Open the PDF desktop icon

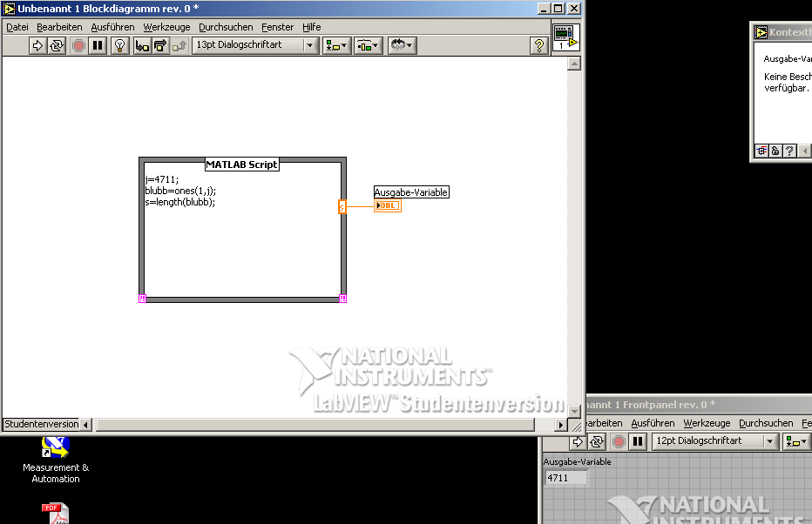(56, 514)
